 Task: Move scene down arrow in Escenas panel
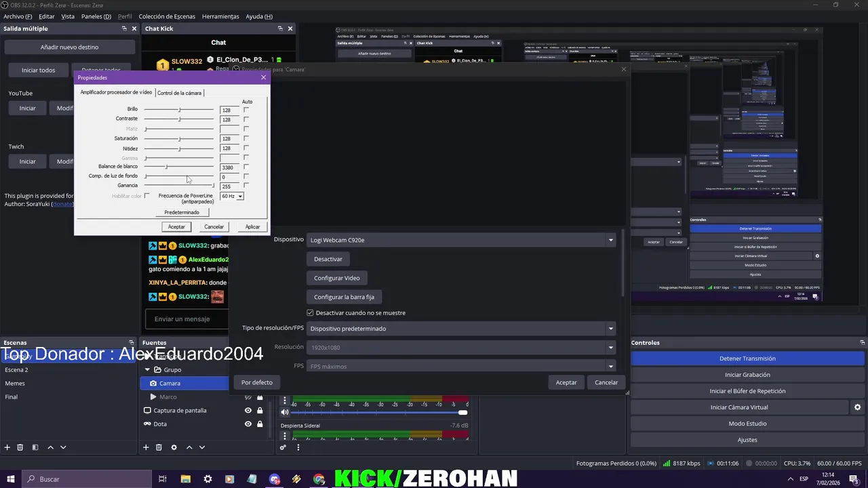coord(63,447)
